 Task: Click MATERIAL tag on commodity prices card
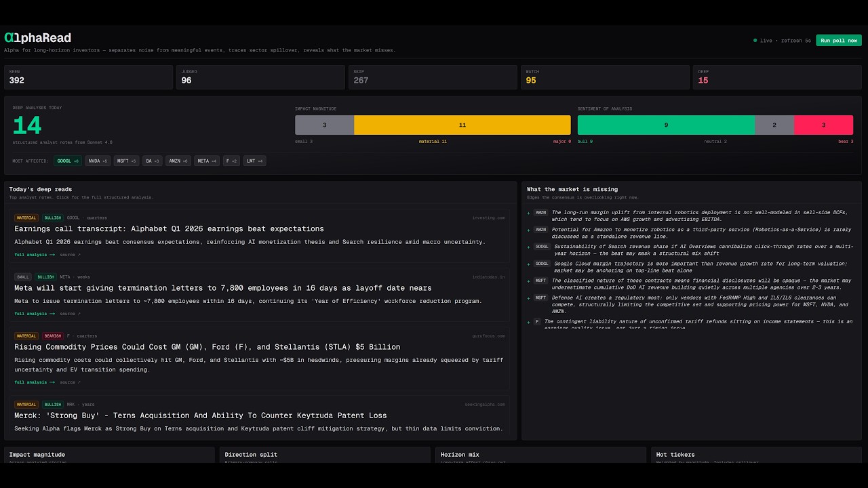(26, 336)
